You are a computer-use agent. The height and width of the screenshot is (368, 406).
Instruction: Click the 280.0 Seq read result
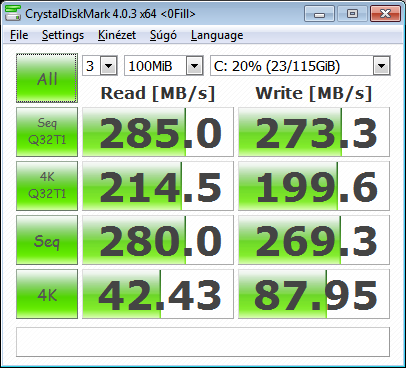pyautogui.click(x=158, y=240)
